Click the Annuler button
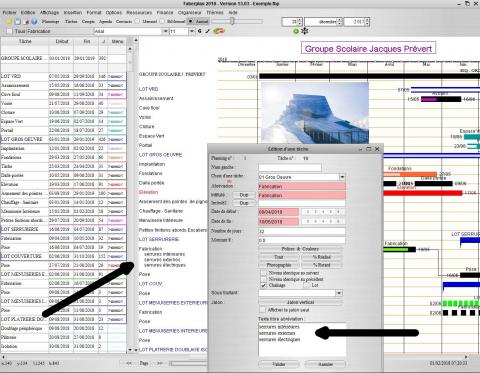Image resolution: width=480 pixels, height=373 pixels. click(x=325, y=364)
